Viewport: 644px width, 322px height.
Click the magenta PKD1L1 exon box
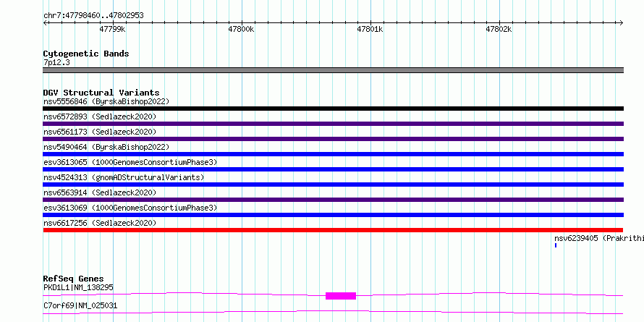341,296
